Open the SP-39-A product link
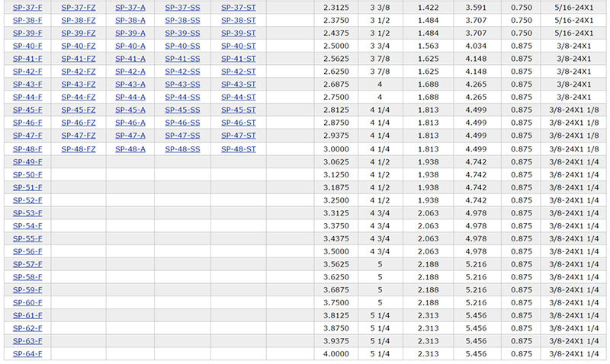610x364 pixels. click(x=130, y=34)
